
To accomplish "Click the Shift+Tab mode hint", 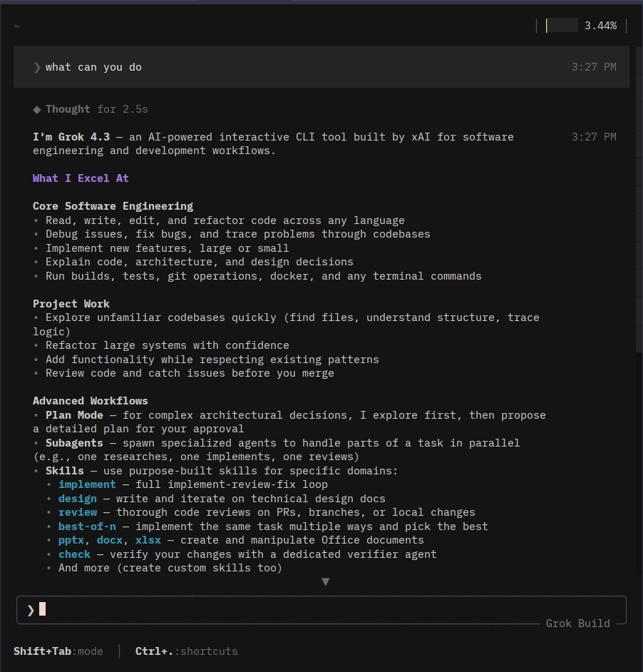I will (x=58, y=651).
